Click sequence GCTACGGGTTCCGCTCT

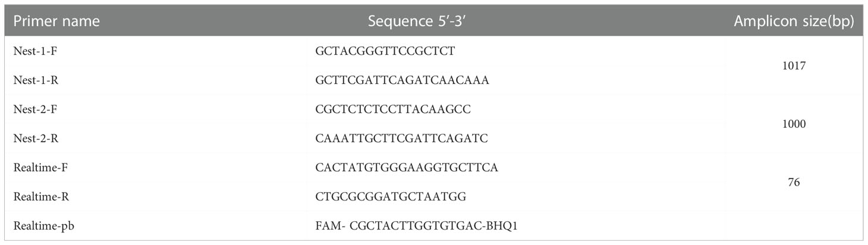[x=385, y=52]
